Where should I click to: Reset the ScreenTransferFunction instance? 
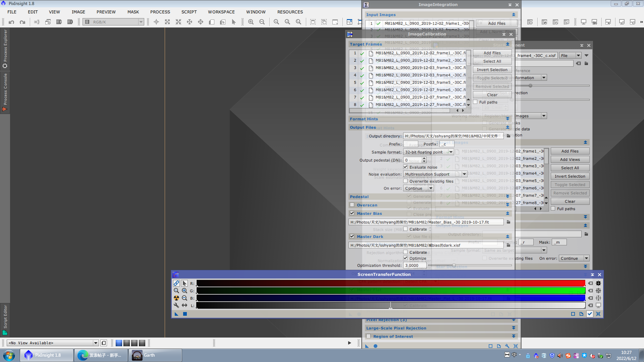coord(598,314)
